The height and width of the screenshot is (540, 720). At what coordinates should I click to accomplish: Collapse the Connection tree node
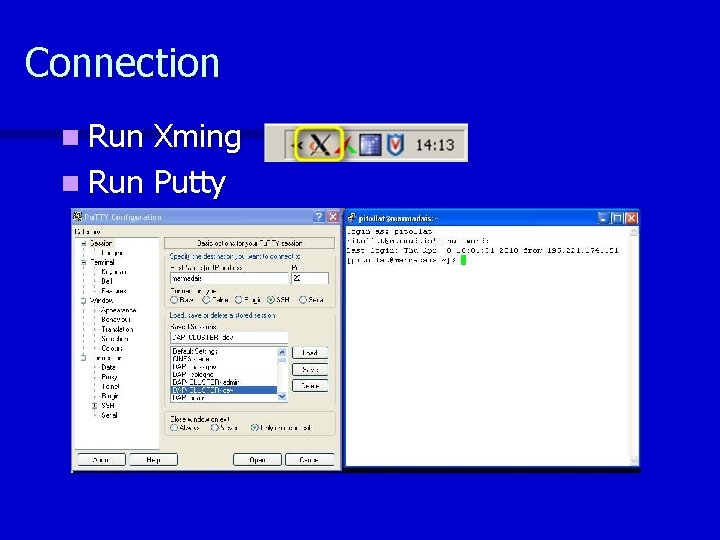[x=84, y=358]
